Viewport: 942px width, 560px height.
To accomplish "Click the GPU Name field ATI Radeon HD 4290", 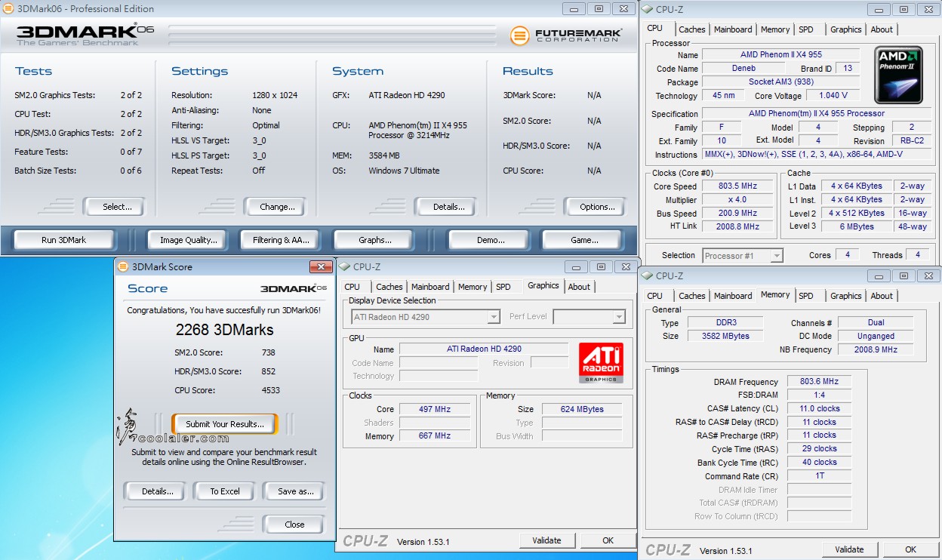I will click(x=484, y=349).
